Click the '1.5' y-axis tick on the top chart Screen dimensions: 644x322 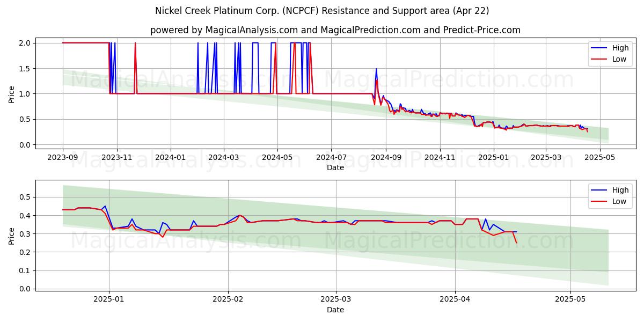(x=25, y=68)
